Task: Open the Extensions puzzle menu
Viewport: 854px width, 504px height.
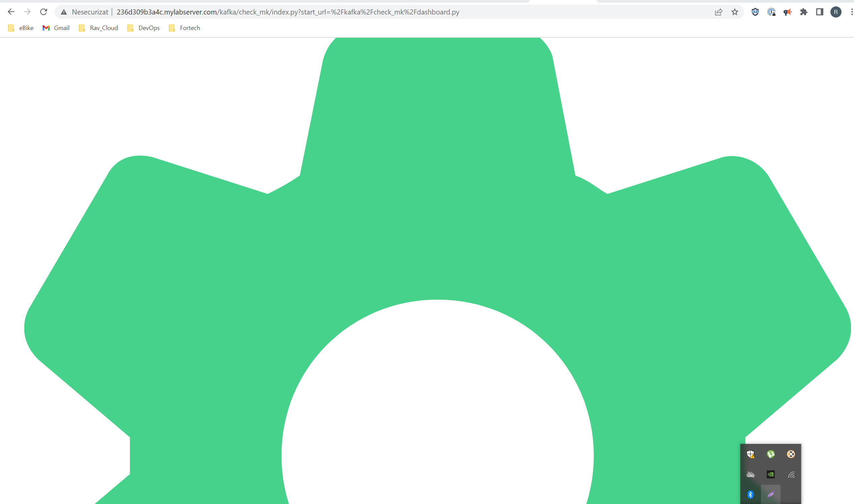Action: point(803,12)
